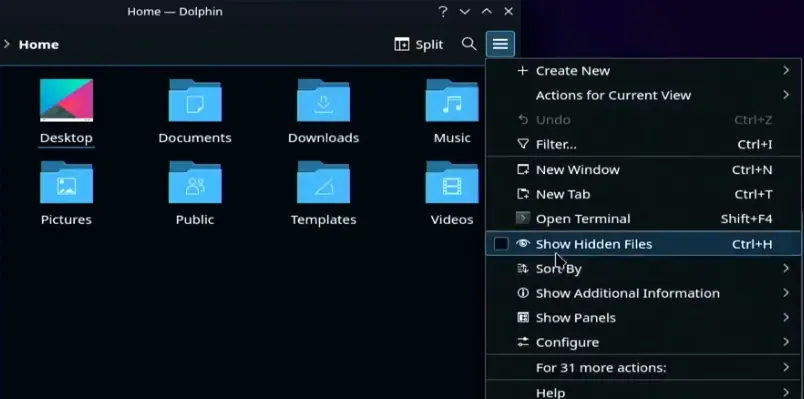Click the New Window icon

click(522, 170)
